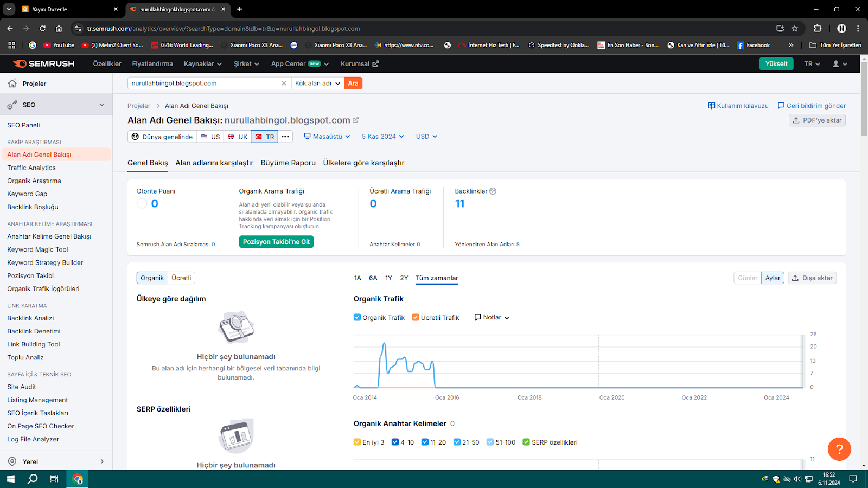Click the Backlinkler info icon
This screenshot has width=868, height=488.
pos(493,191)
